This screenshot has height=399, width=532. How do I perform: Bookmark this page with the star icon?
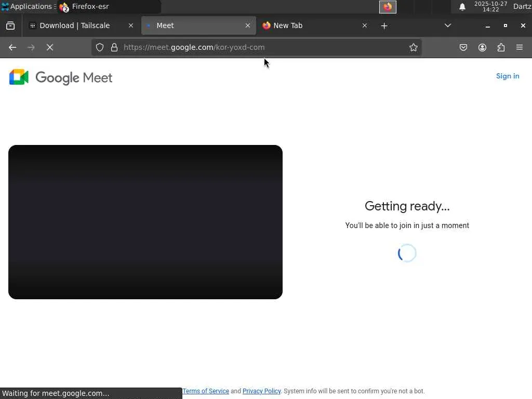[x=413, y=47]
